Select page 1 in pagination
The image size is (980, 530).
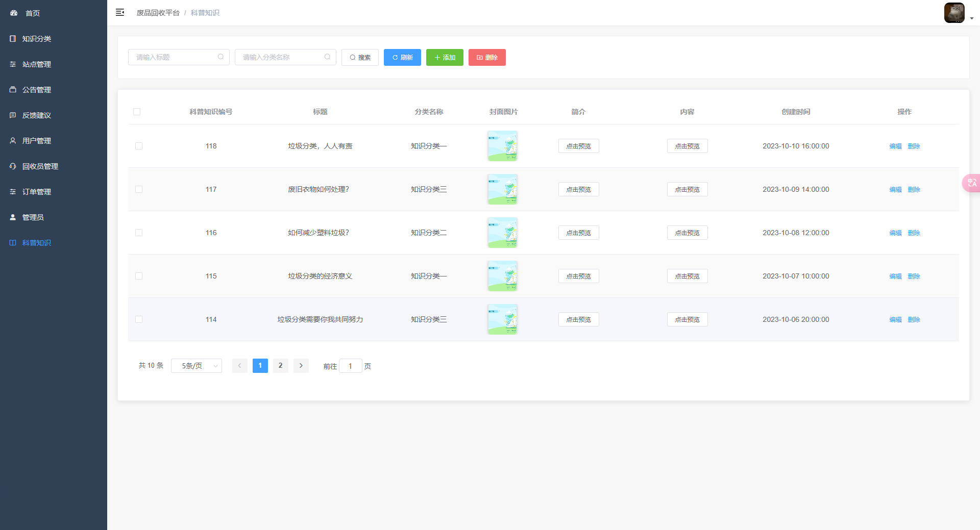[260, 366]
